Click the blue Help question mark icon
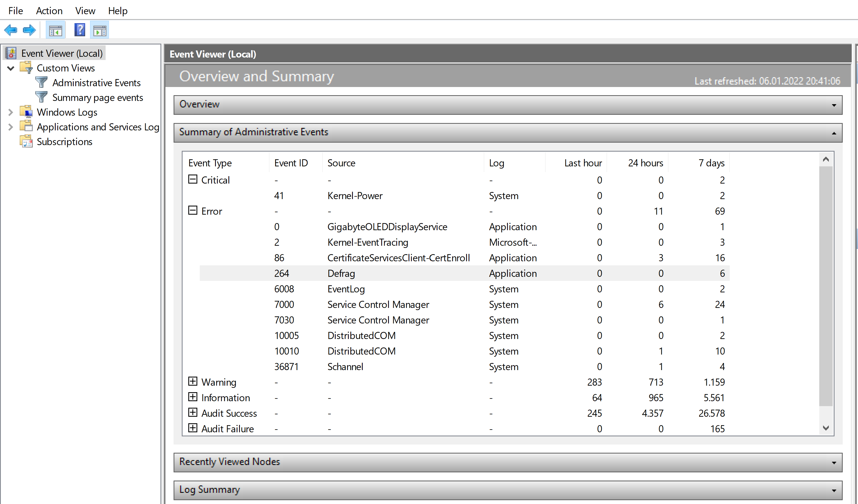 tap(80, 30)
